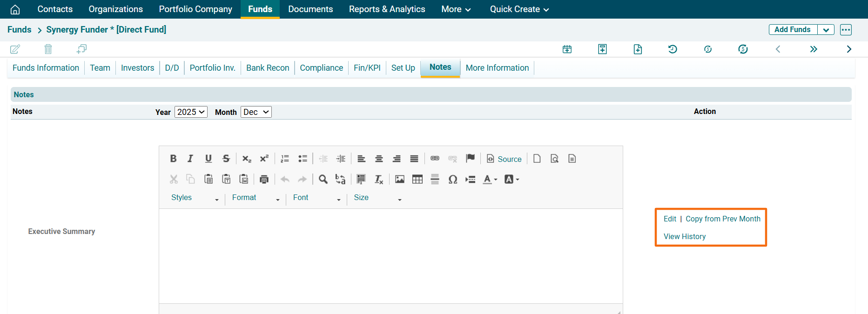Open the Month dropdown showing Dec
868x314 pixels.
click(x=256, y=112)
